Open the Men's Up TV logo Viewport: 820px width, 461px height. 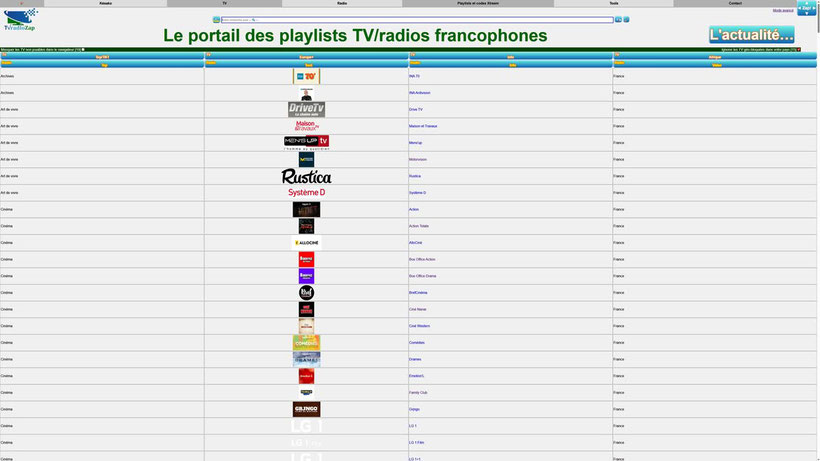tap(306, 143)
